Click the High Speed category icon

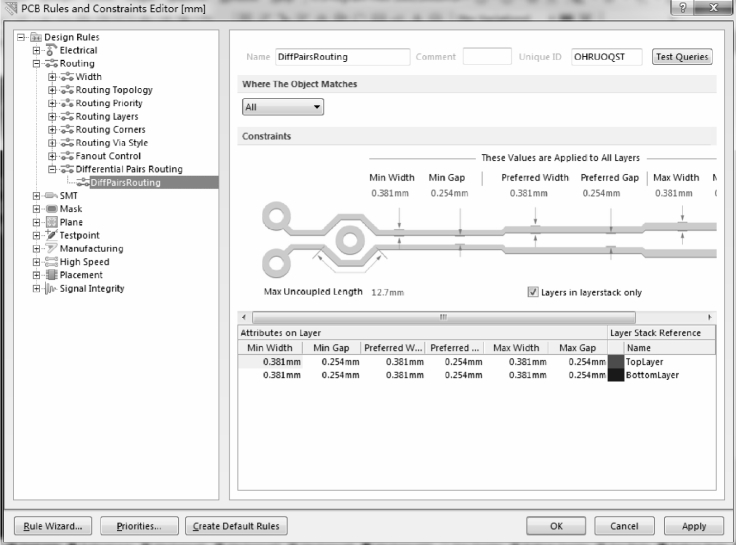pyautogui.click(x=51, y=261)
